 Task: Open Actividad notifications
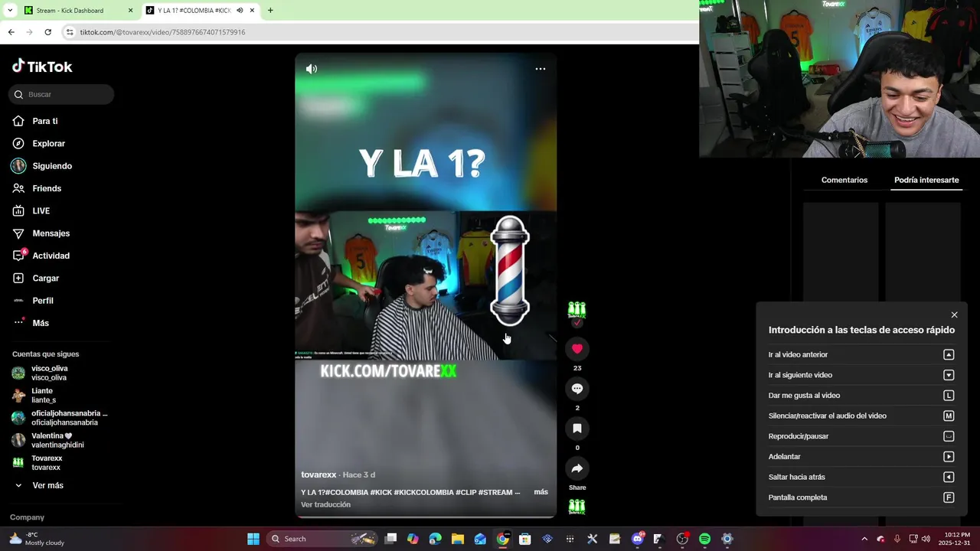coord(51,256)
